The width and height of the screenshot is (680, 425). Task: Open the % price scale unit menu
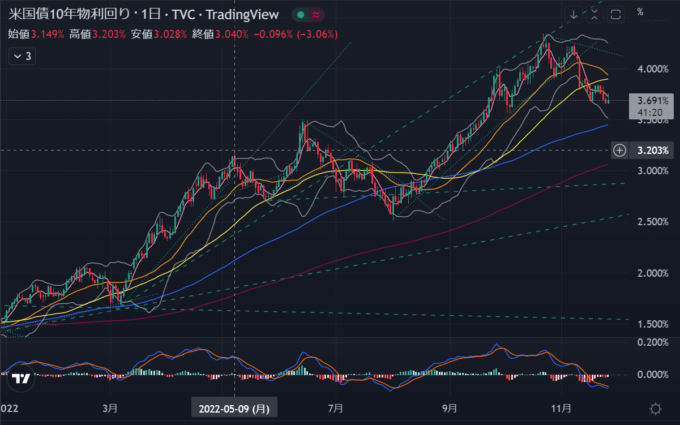[641, 14]
